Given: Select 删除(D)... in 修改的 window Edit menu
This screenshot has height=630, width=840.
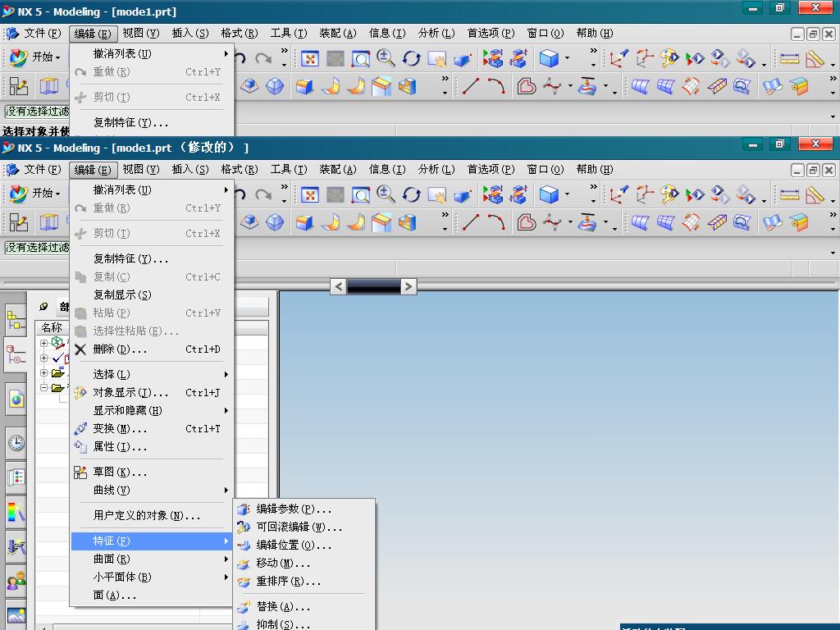Looking at the screenshot, I should (x=152, y=349).
